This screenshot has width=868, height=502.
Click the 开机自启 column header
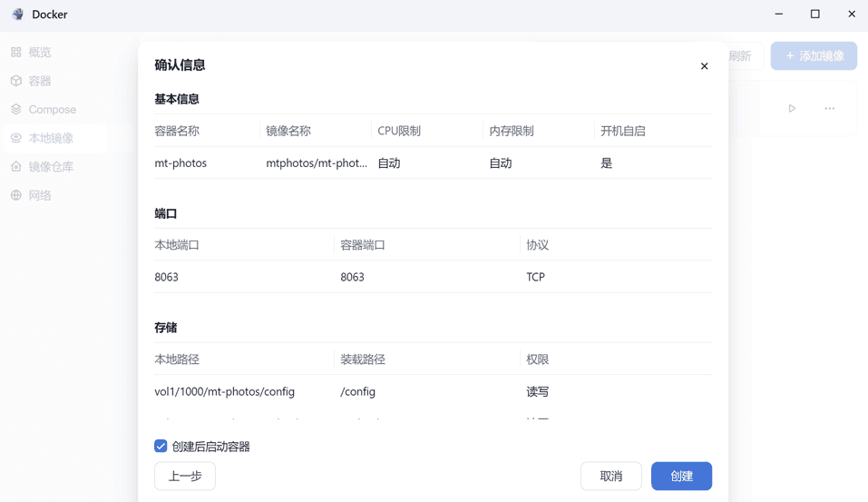(623, 131)
